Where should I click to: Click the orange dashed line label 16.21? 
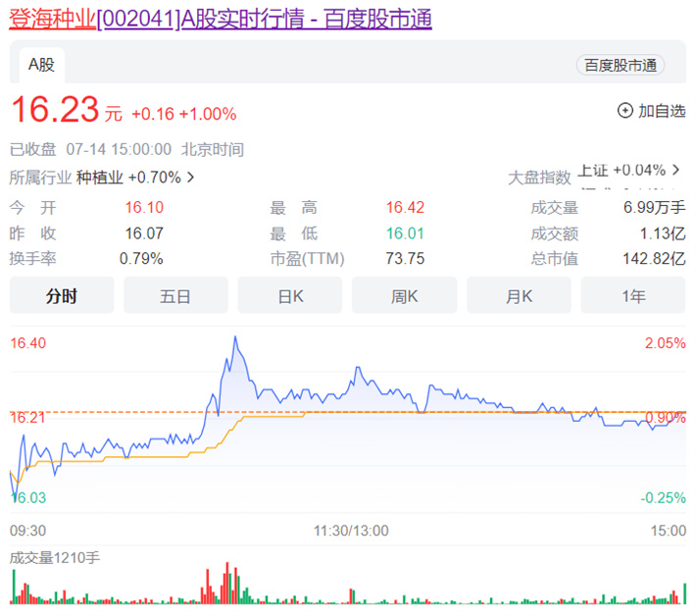[x=28, y=418]
